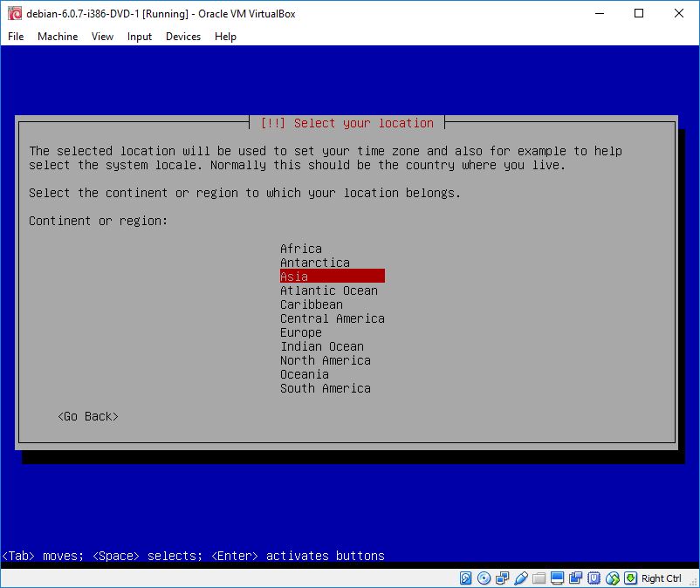Click the 'Continent or region:' label
Image resolution: width=700 pixels, height=588 pixels.
click(99, 221)
